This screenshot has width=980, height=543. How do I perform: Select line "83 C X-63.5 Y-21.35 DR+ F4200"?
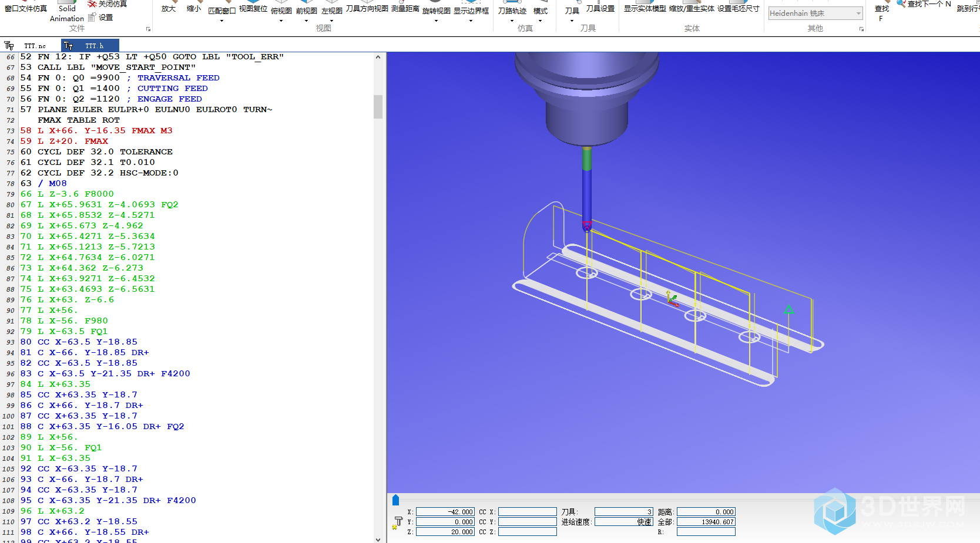tap(106, 373)
